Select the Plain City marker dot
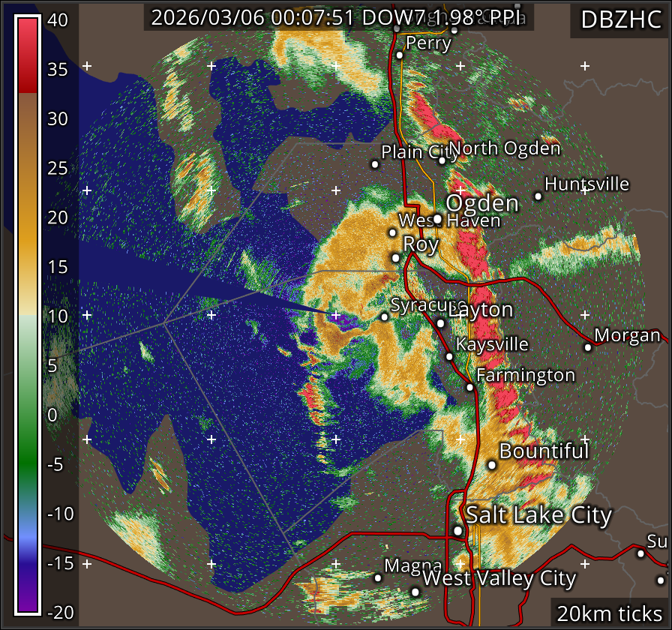This screenshot has width=672, height=630. [375, 164]
